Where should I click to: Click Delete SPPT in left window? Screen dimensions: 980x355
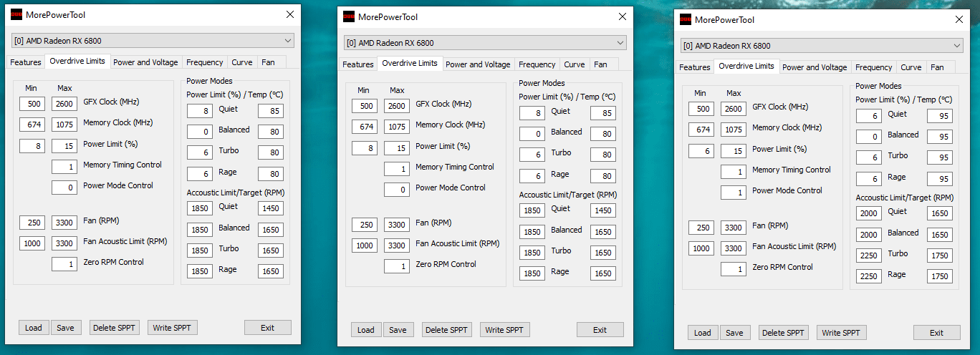115,328
